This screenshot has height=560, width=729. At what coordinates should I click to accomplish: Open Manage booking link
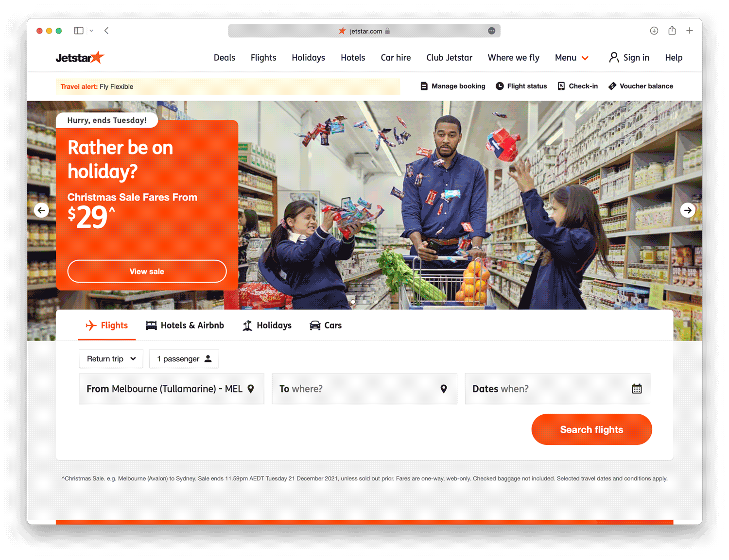tap(453, 86)
